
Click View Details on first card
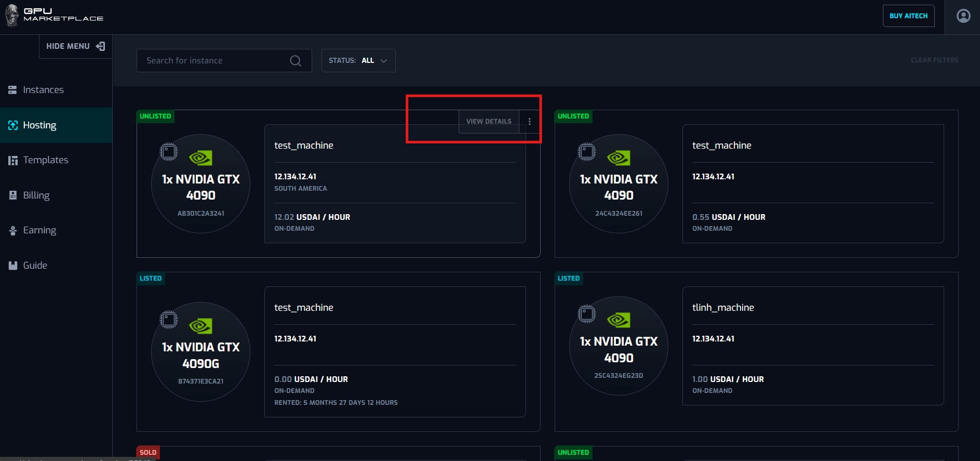click(488, 122)
